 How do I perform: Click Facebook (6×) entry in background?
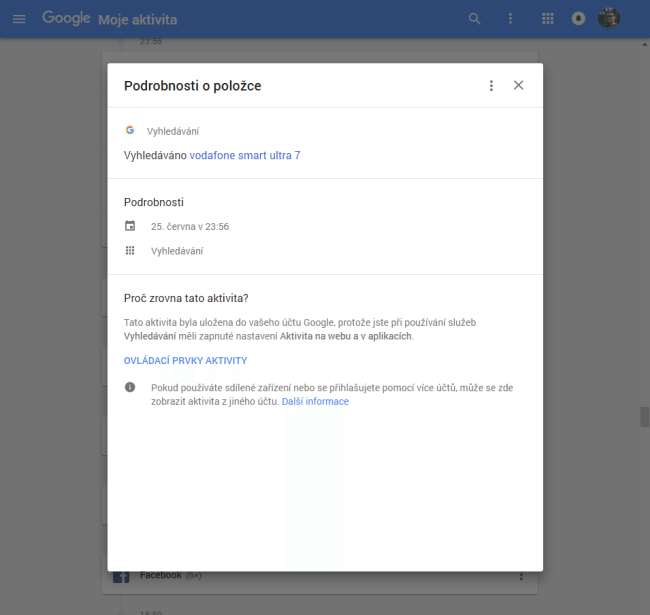tap(170, 575)
